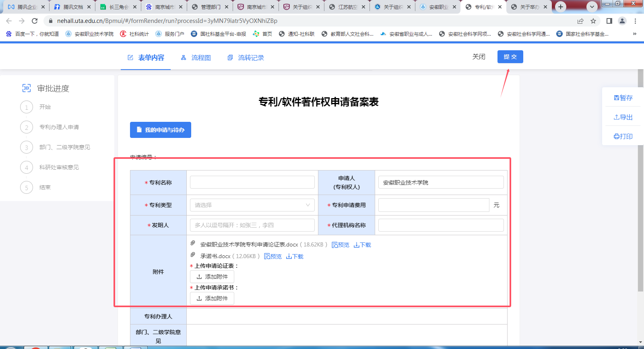
Task: Open the 专利类型 dropdown
Action: coord(252,205)
